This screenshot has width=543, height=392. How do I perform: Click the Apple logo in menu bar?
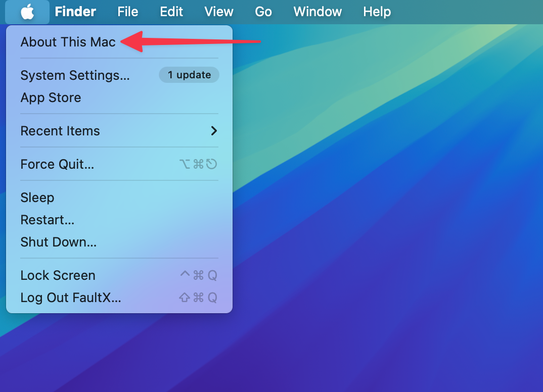(27, 12)
